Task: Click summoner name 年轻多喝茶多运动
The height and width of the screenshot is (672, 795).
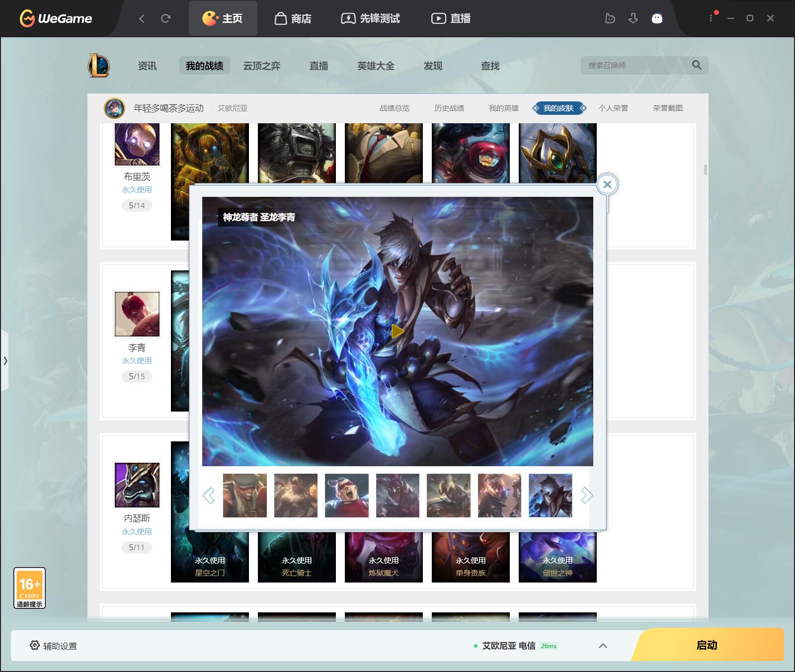Action: pos(168,108)
